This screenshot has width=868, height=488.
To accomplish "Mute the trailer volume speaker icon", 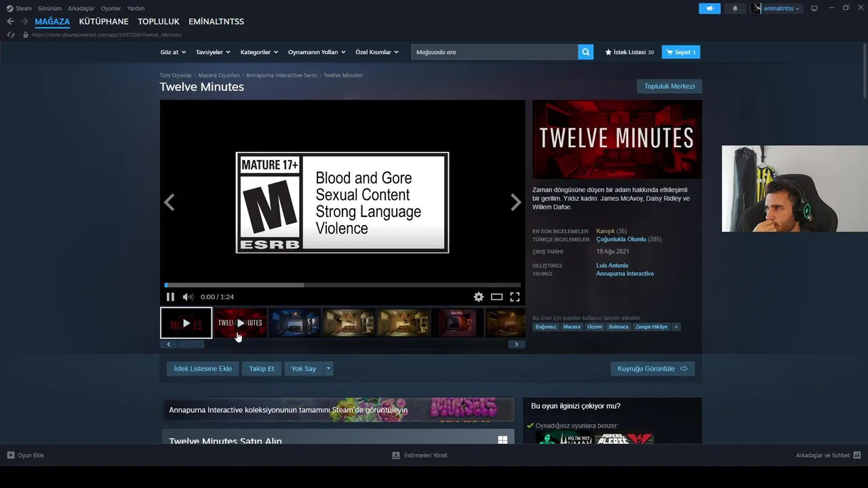I will [188, 297].
